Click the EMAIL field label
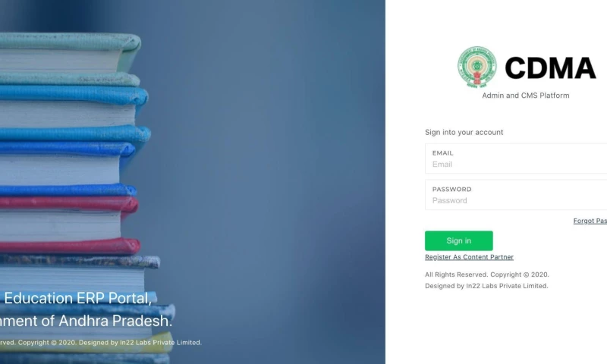The width and height of the screenshot is (607, 364). coord(442,153)
